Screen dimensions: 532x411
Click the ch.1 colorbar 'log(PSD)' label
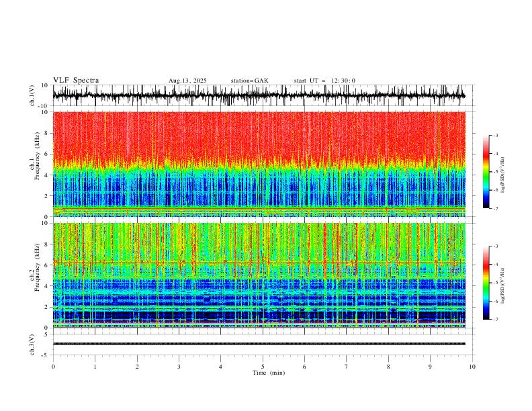[x=502, y=175]
